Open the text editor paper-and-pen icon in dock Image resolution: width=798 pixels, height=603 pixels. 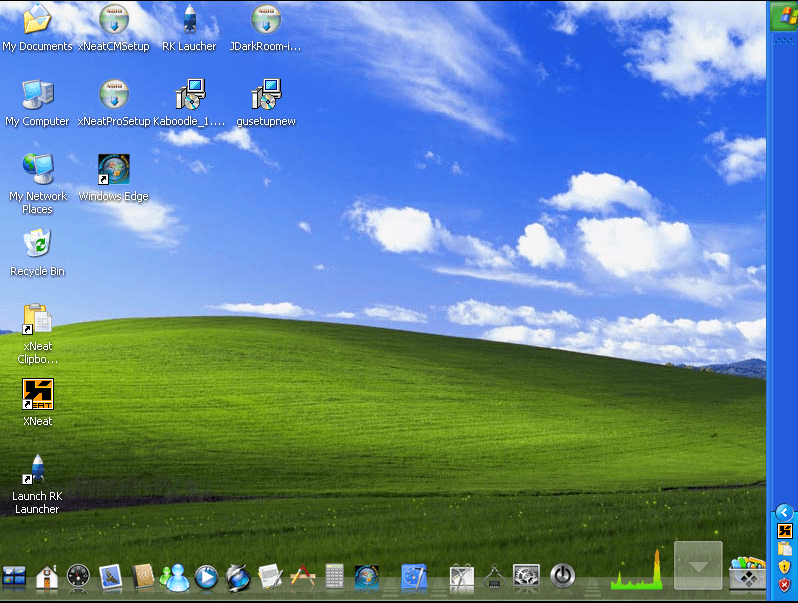[270, 577]
